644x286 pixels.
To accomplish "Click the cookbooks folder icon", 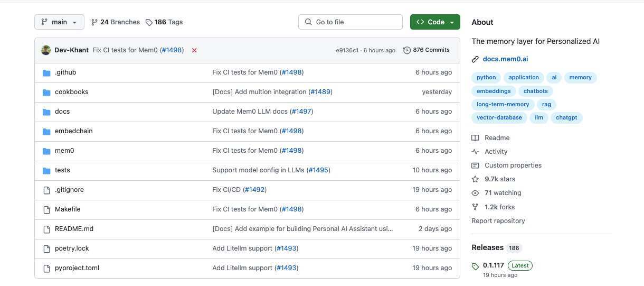I will (46, 92).
